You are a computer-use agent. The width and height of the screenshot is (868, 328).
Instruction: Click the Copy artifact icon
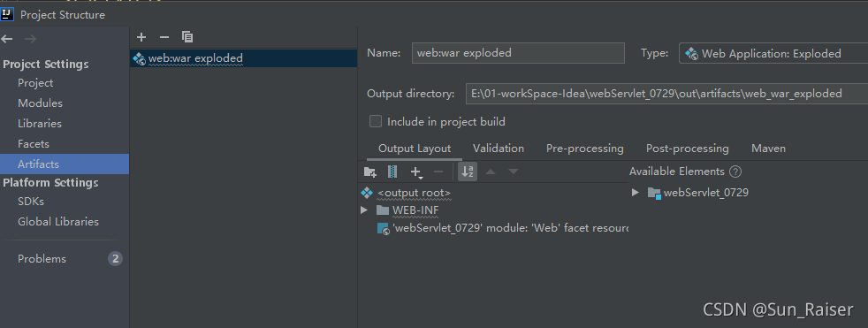point(187,37)
